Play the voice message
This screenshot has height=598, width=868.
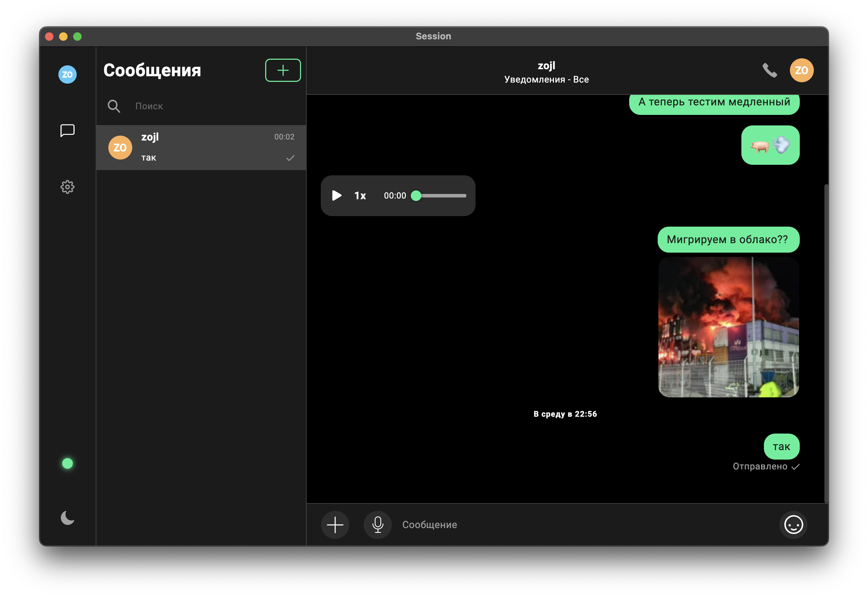tap(336, 196)
